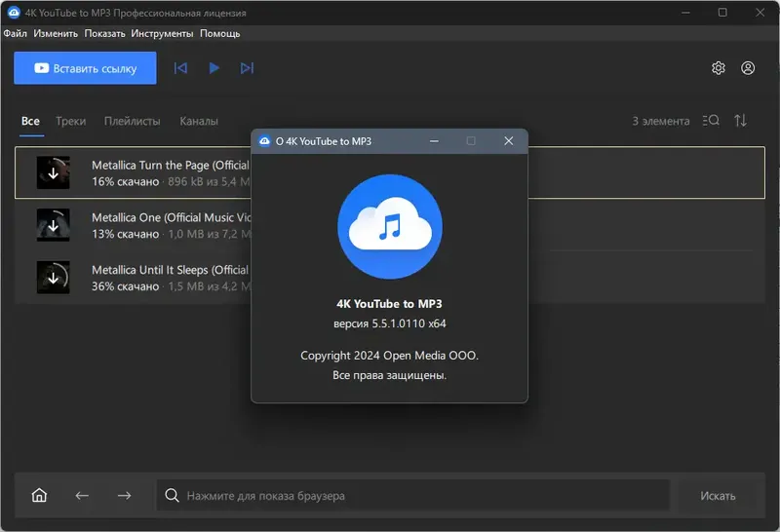Open the Инструменты menu
Viewport: 780px width, 532px height.
(162, 33)
